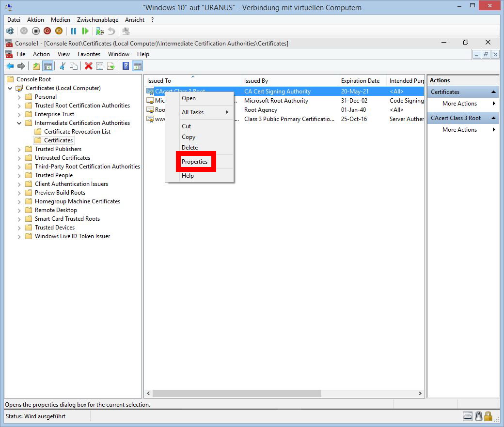Toggle the Show/Hide Console Tree button
Image resolution: width=504 pixels, height=427 pixels.
click(x=47, y=66)
